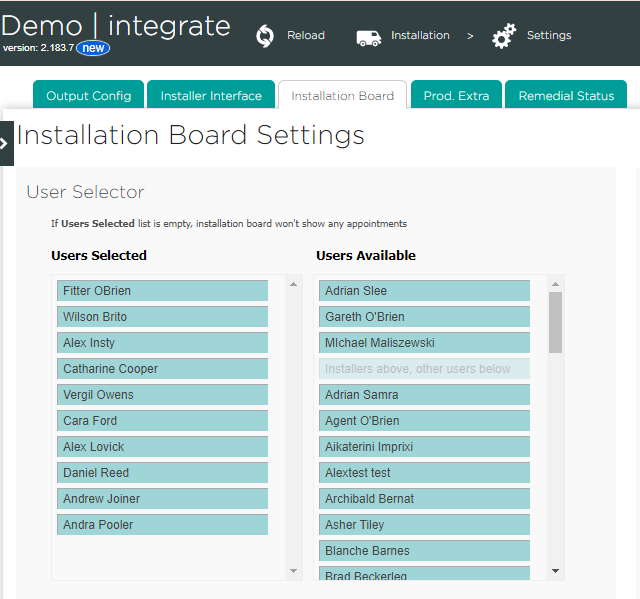Select the Installation Board tab

342,96
